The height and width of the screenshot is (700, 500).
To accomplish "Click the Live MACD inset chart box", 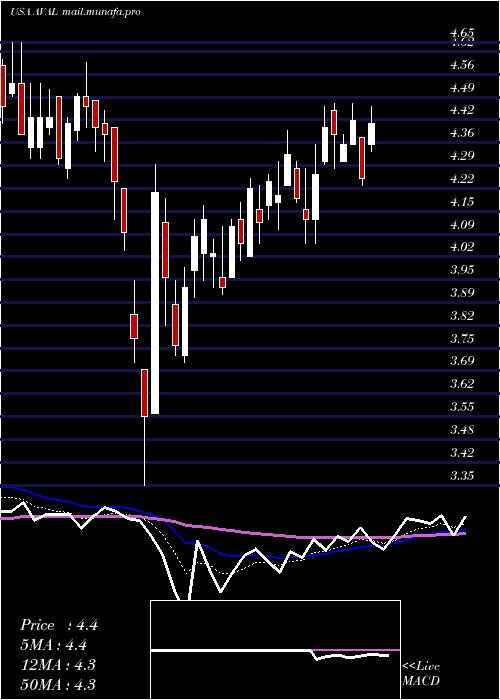I will coord(275,650).
